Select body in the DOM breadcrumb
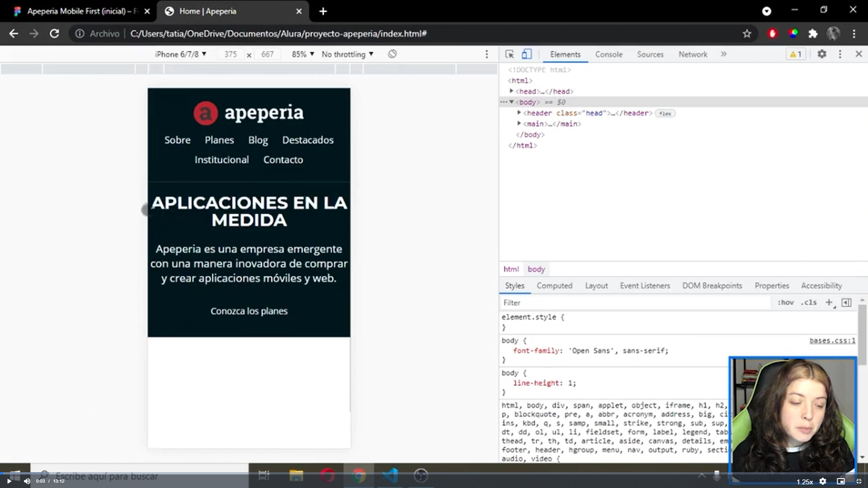868x488 pixels. coord(536,269)
